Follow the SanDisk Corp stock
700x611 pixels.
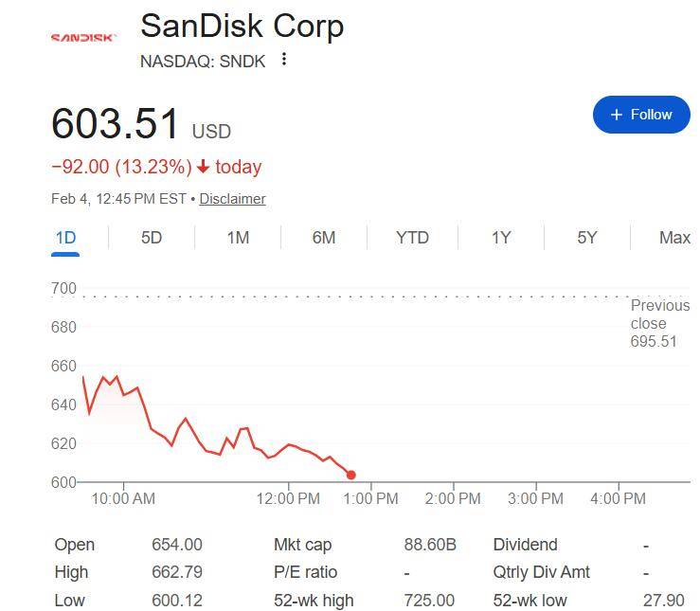tap(641, 115)
